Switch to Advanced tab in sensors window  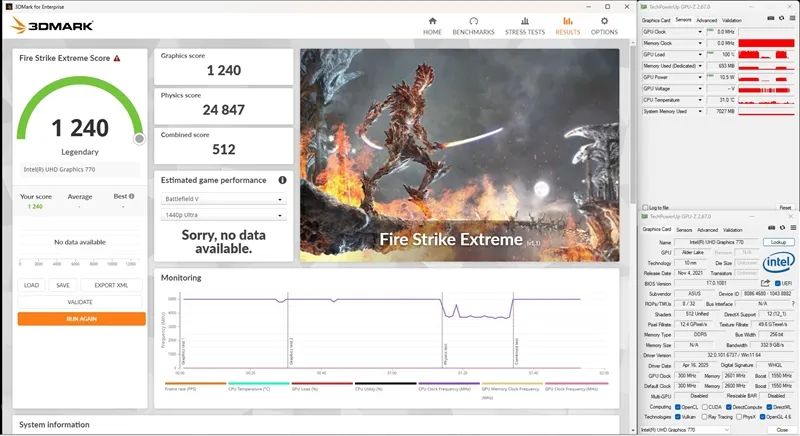(x=706, y=20)
